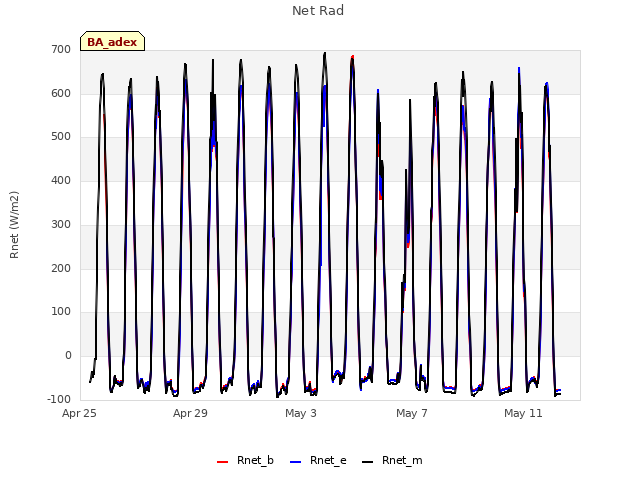The width and height of the screenshot is (640, 480).
Task: Click the 700 y-axis tick label
Action: point(61,50)
